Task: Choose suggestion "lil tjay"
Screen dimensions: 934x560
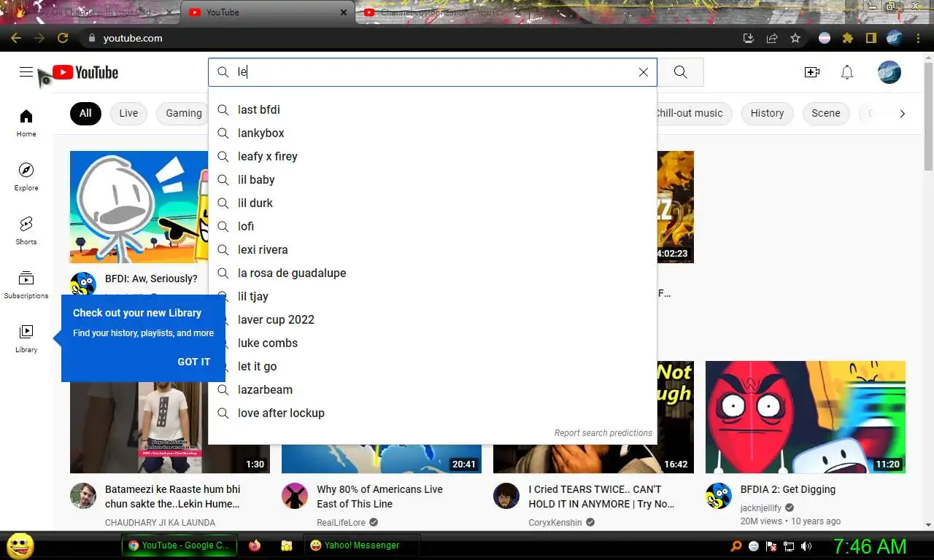Action: (x=433, y=296)
